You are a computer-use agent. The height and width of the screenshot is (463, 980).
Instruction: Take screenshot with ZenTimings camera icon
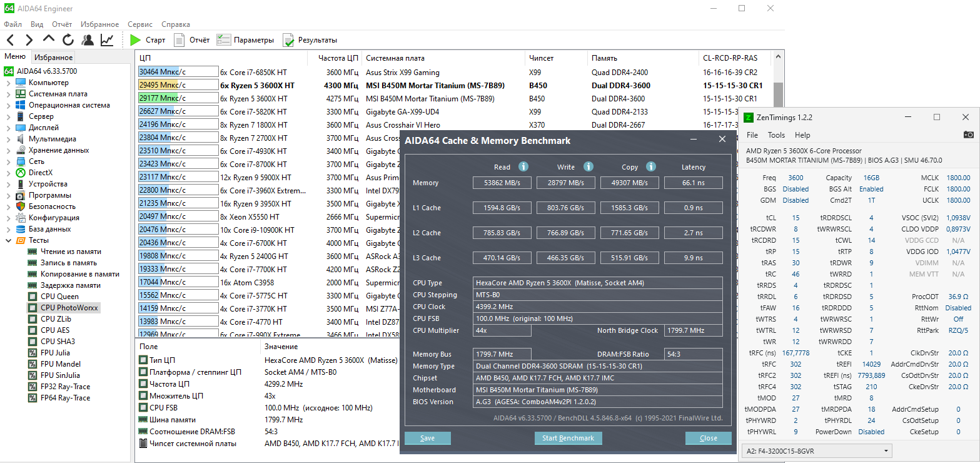pos(968,135)
